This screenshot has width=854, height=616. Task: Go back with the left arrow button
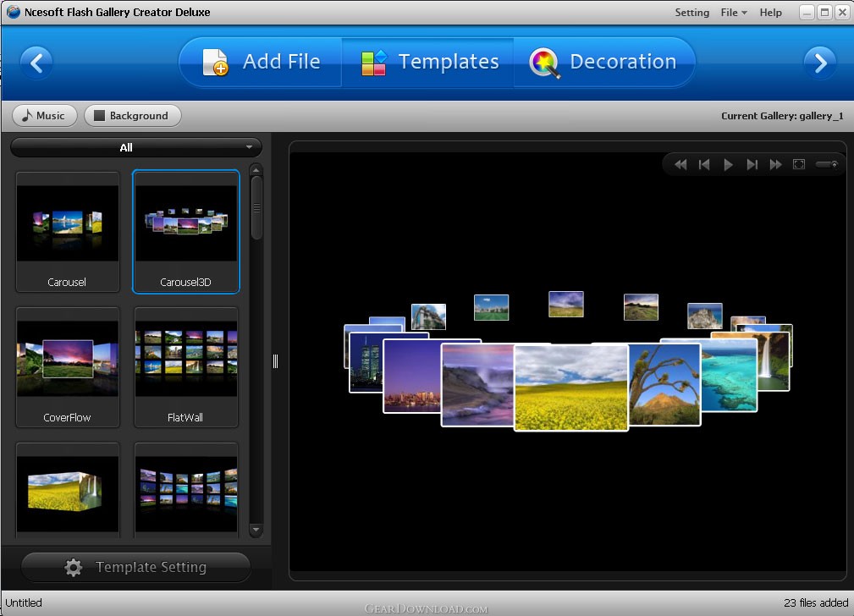coord(36,63)
